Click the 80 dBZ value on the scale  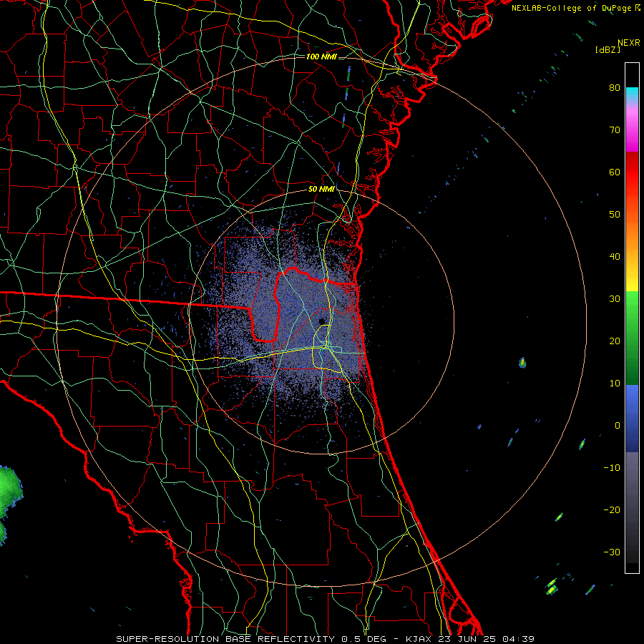point(615,87)
